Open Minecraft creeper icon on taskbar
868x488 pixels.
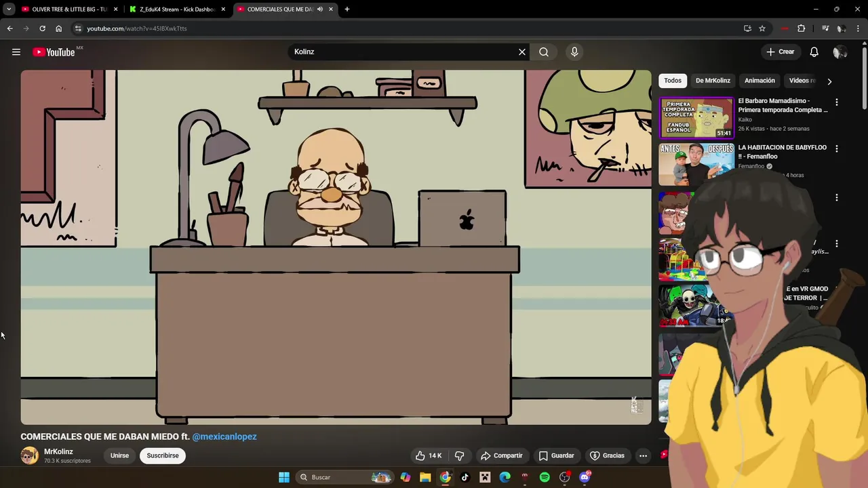(x=485, y=477)
